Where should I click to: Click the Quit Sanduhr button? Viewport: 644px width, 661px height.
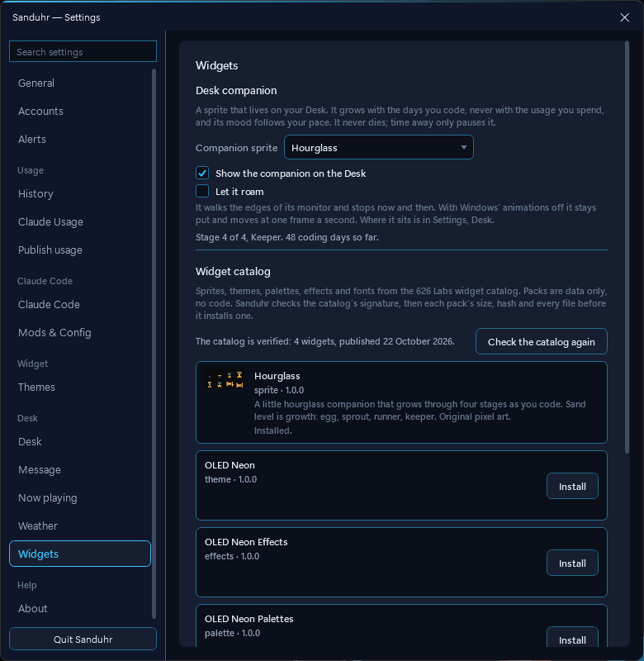(83, 639)
